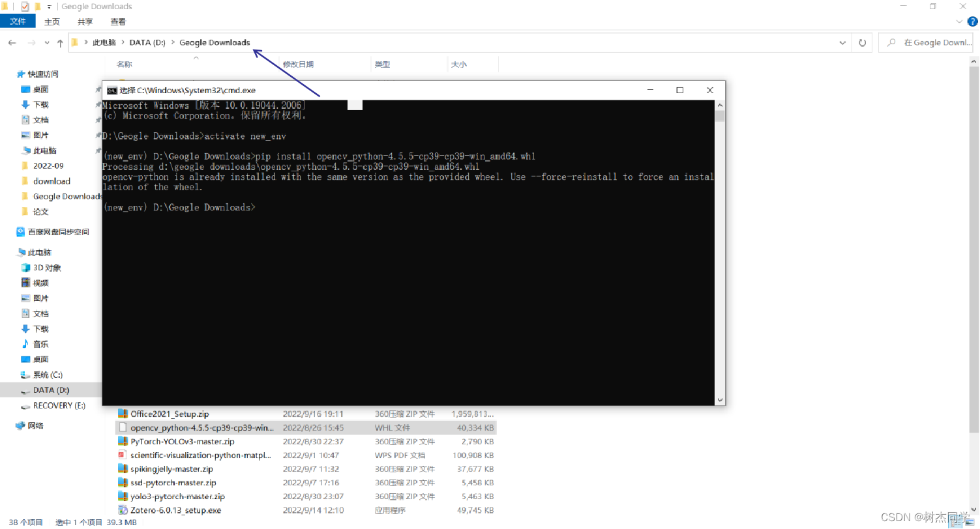
Task: Open the 论文 folder in sidebar
Action: pyautogui.click(x=40, y=212)
